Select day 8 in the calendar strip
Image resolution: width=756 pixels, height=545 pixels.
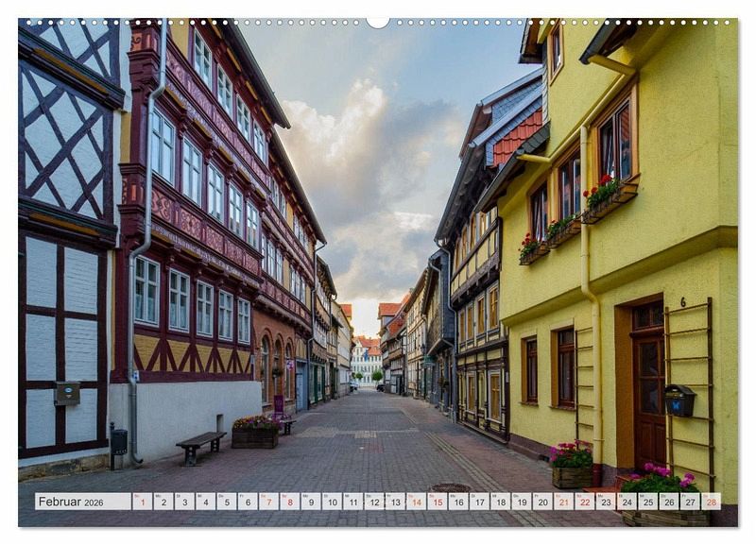pyautogui.click(x=290, y=502)
